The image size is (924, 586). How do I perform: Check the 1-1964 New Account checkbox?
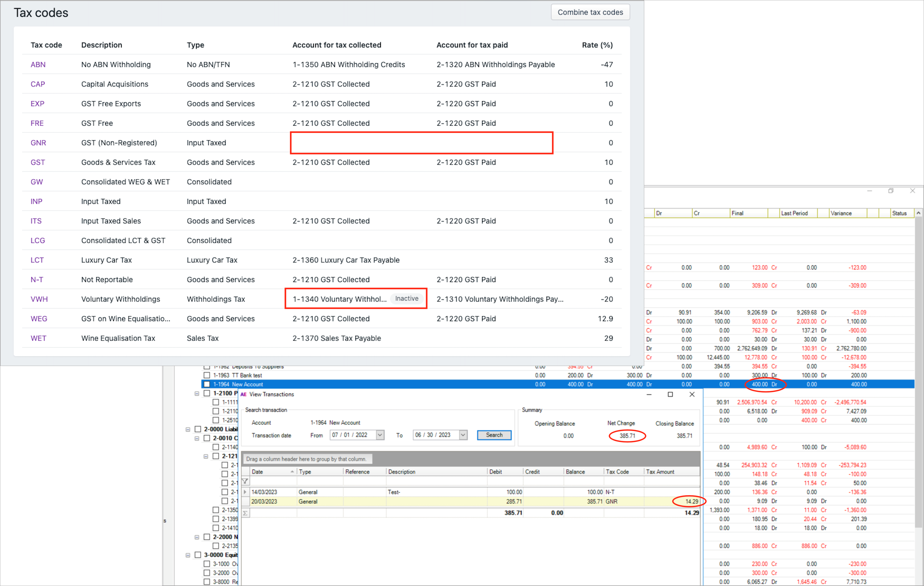(207, 384)
